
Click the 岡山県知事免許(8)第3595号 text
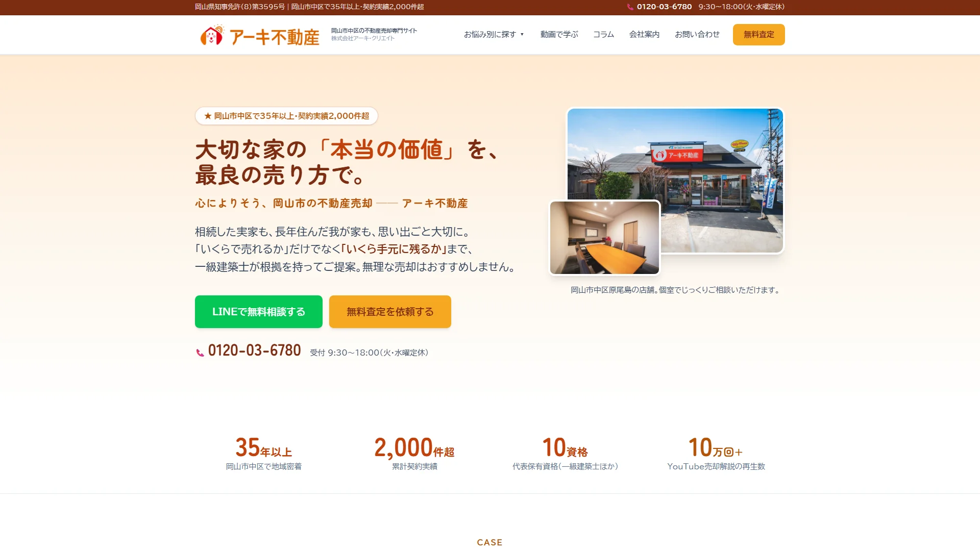point(240,7)
